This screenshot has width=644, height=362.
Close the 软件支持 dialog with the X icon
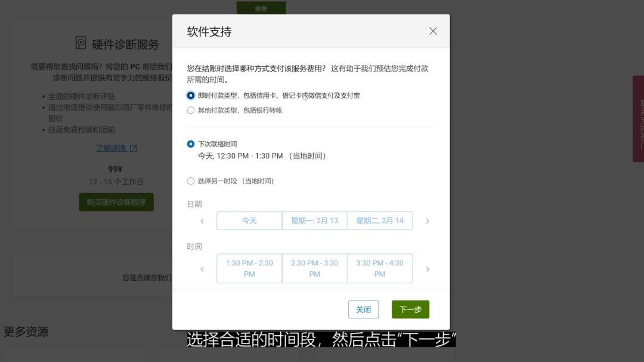(x=433, y=31)
